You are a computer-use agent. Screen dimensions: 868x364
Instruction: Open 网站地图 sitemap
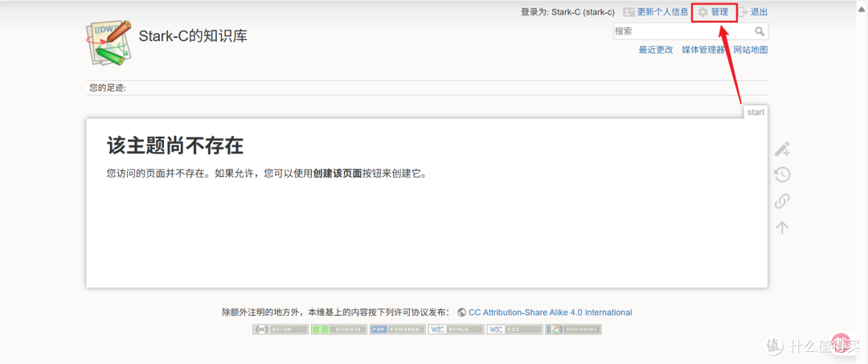[751, 50]
